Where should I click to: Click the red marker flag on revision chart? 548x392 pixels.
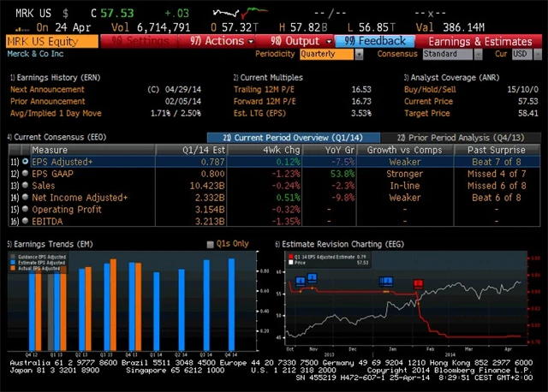click(419, 283)
